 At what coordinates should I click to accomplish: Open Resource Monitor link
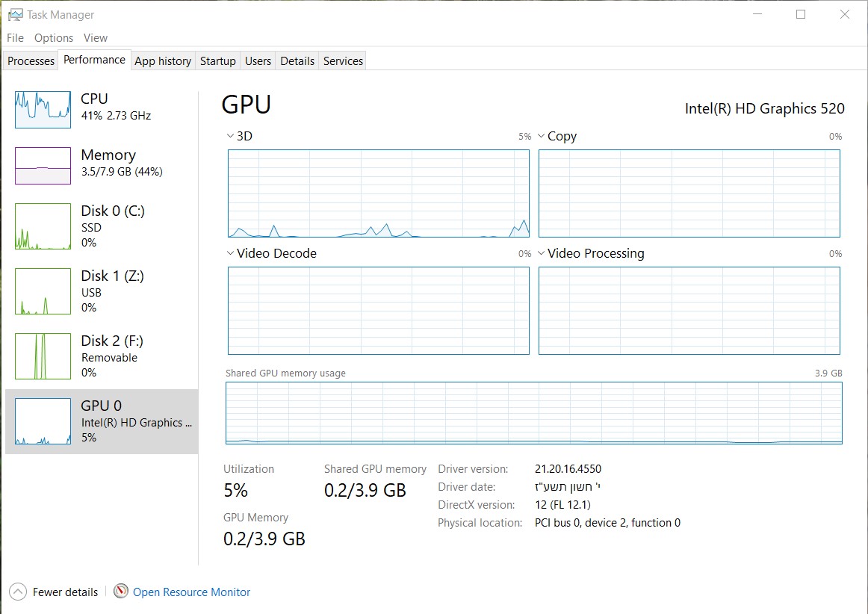[x=191, y=592]
